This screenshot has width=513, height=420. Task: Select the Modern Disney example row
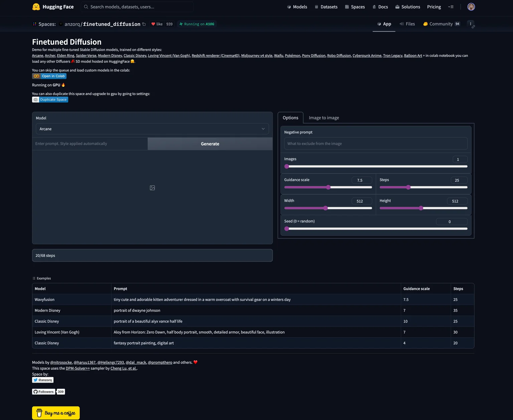tap(253, 310)
